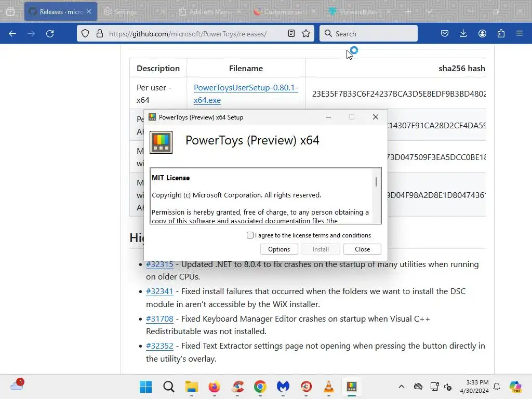Open Windows taskbar Search
The image size is (532, 399).
pyautogui.click(x=169, y=387)
